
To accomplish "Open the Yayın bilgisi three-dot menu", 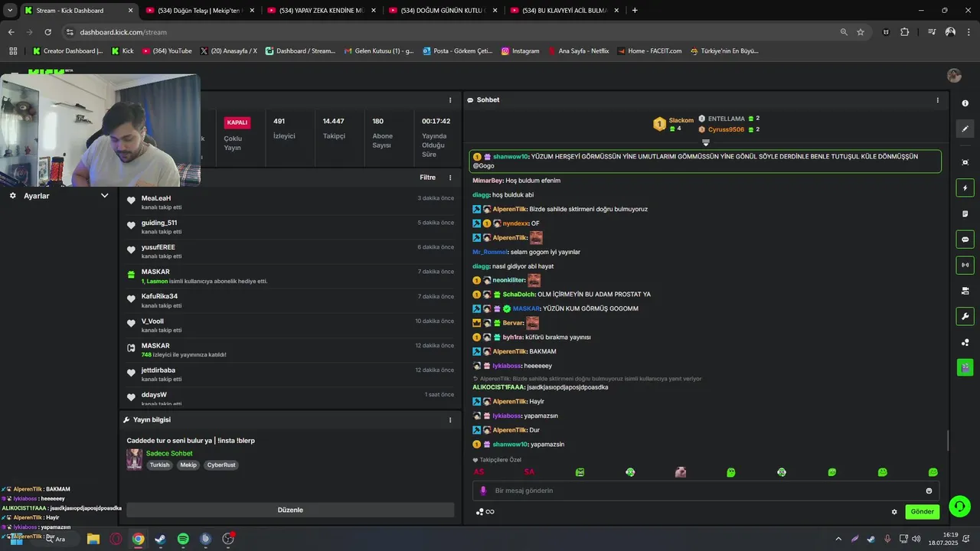I will 450,420.
